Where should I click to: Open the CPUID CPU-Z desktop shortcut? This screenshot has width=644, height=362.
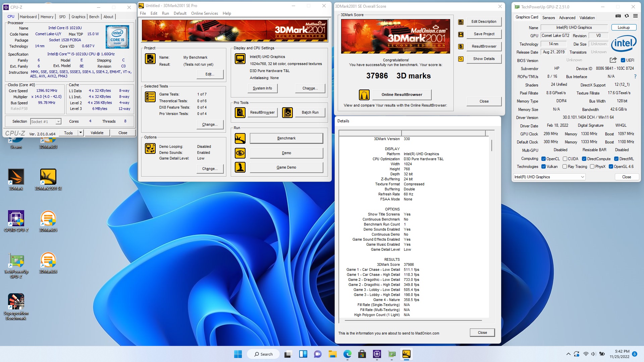click(x=16, y=221)
